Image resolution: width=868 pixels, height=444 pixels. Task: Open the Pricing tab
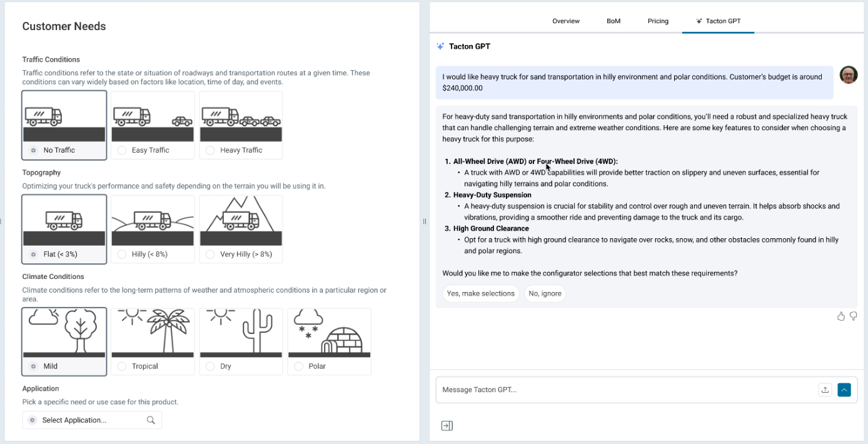[658, 21]
